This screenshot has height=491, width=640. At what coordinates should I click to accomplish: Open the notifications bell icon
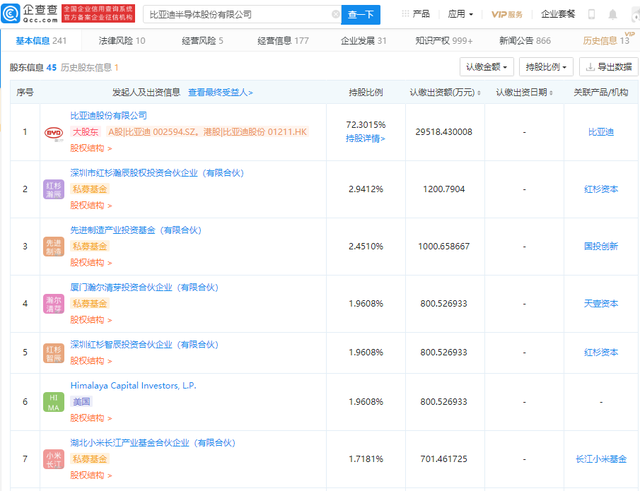coord(613,15)
